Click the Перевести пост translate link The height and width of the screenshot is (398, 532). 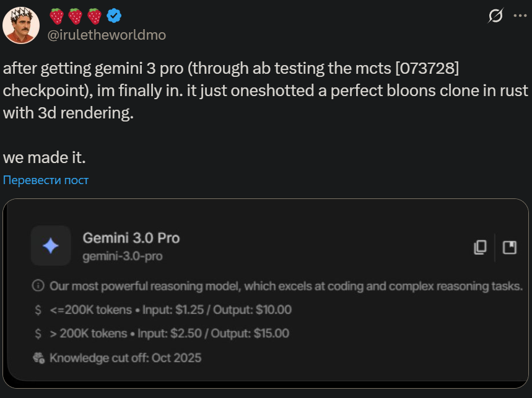[46, 180]
